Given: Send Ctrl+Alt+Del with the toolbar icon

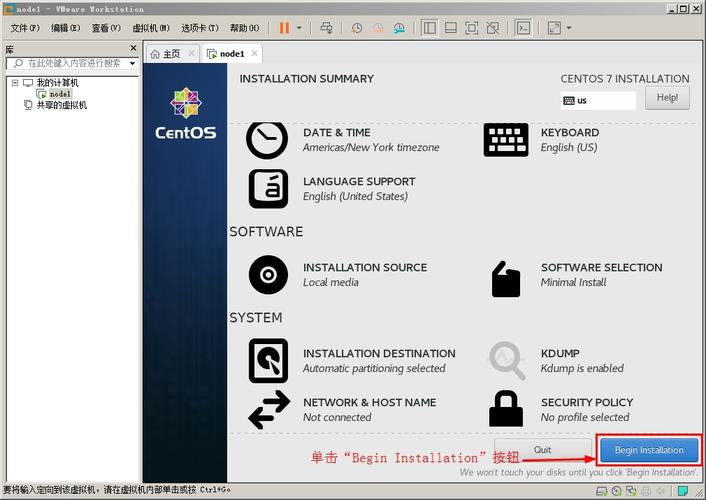Looking at the screenshot, I should click(326, 28).
